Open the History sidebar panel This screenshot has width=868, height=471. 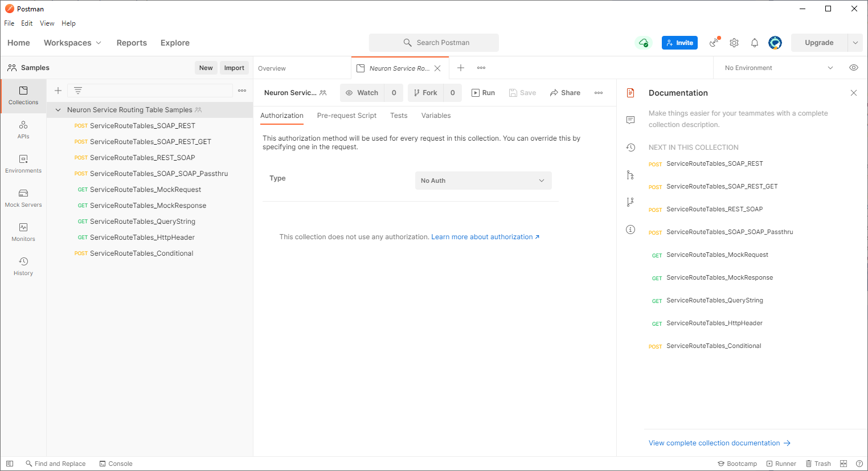[x=23, y=267]
